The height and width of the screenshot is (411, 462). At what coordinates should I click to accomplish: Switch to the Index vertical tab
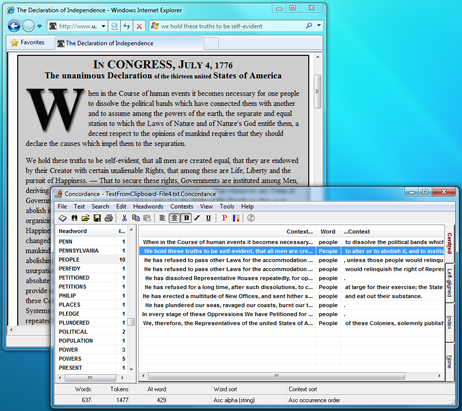[x=449, y=322]
